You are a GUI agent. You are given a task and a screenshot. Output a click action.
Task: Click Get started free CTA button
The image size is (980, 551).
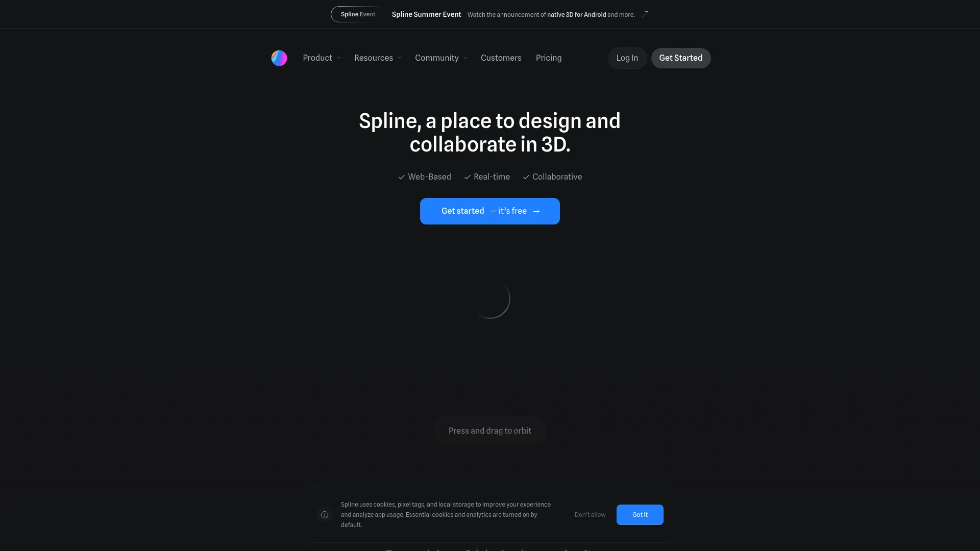(489, 211)
